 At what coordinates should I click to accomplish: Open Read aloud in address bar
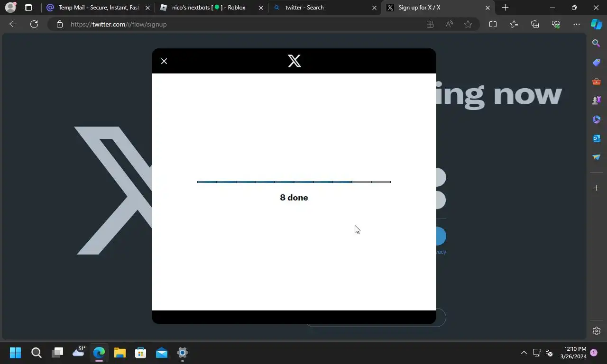pos(449,24)
